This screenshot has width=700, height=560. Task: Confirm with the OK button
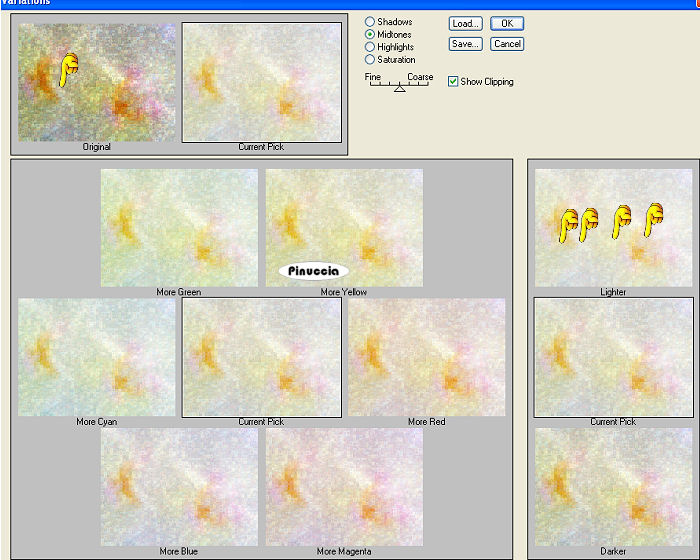(507, 24)
